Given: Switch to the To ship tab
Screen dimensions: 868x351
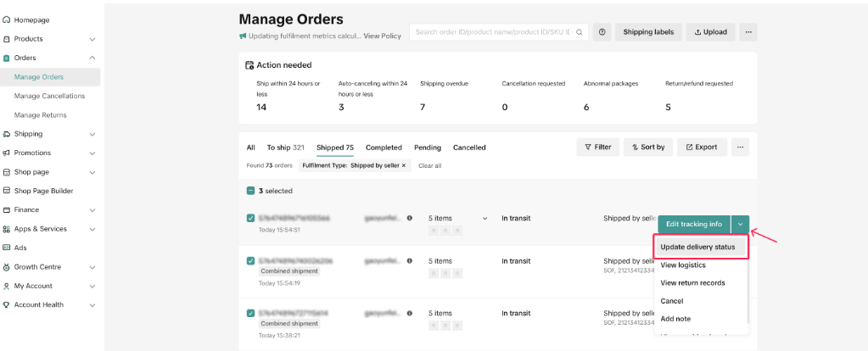Looking at the screenshot, I should tap(285, 148).
